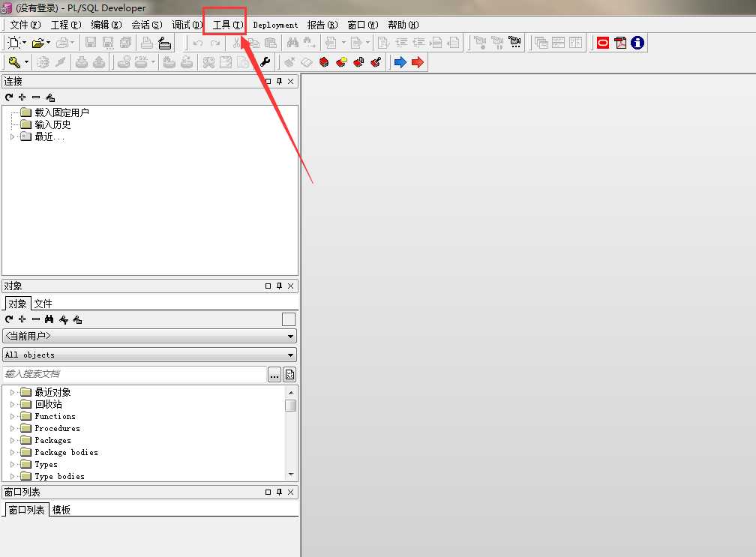Click the blue Info circle icon
The height and width of the screenshot is (557, 756).
pyautogui.click(x=637, y=43)
